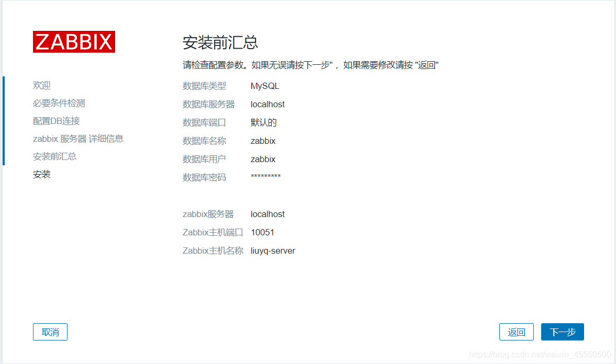Proceed with the 下一步 button
The height and width of the screenshot is (364, 616).
(562, 332)
